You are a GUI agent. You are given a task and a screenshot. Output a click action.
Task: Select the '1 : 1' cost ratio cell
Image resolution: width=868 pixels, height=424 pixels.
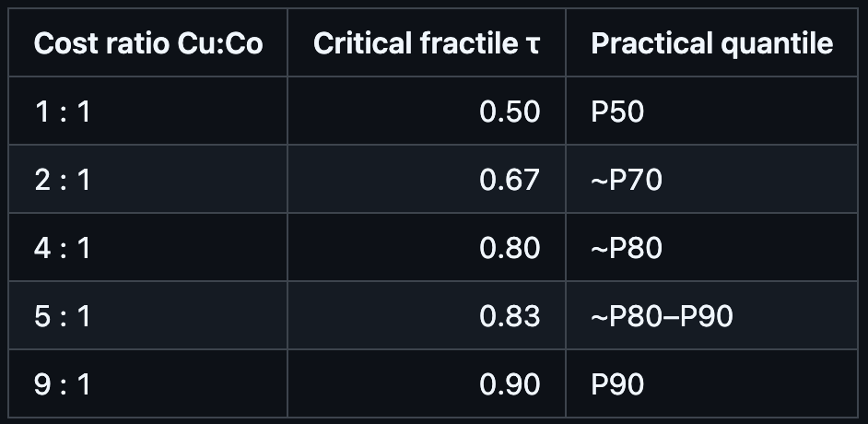pos(63,112)
